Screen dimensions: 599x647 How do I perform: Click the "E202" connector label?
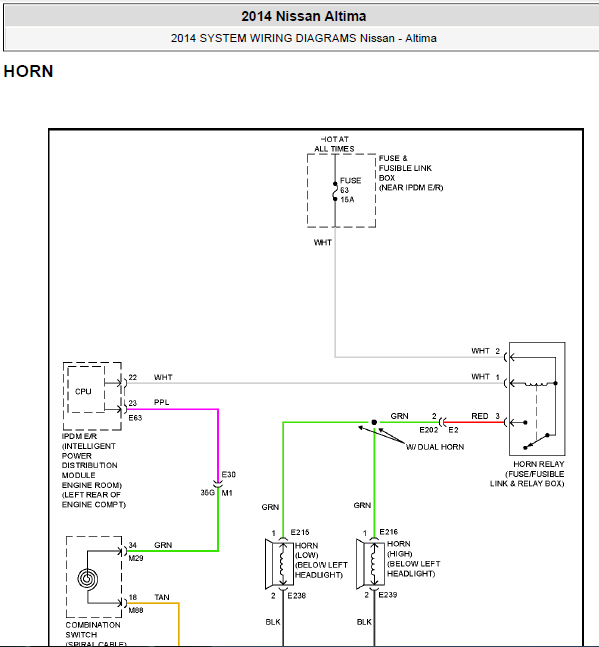pyautogui.click(x=429, y=430)
